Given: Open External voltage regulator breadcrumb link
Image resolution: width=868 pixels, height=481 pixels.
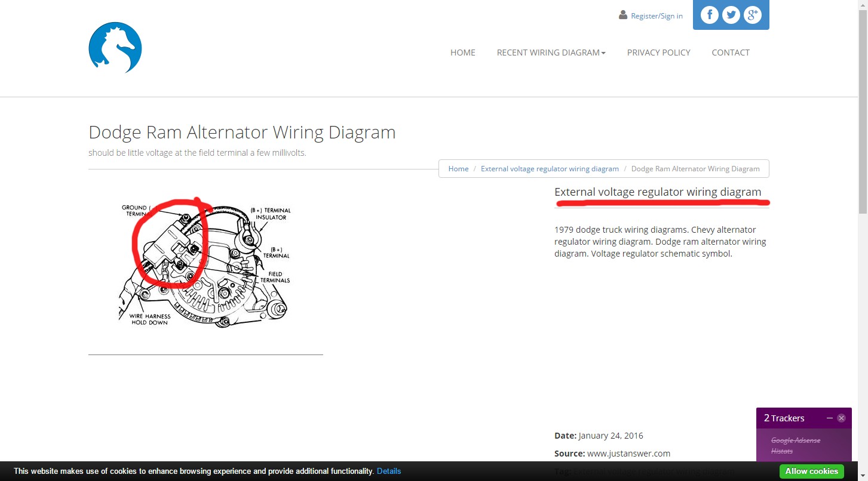Looking at the screenshot, I should (x=550, y=169).
